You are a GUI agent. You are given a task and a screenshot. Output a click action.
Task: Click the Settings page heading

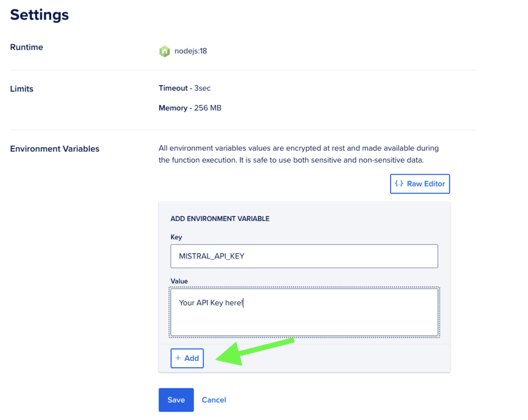click(39, 15)
